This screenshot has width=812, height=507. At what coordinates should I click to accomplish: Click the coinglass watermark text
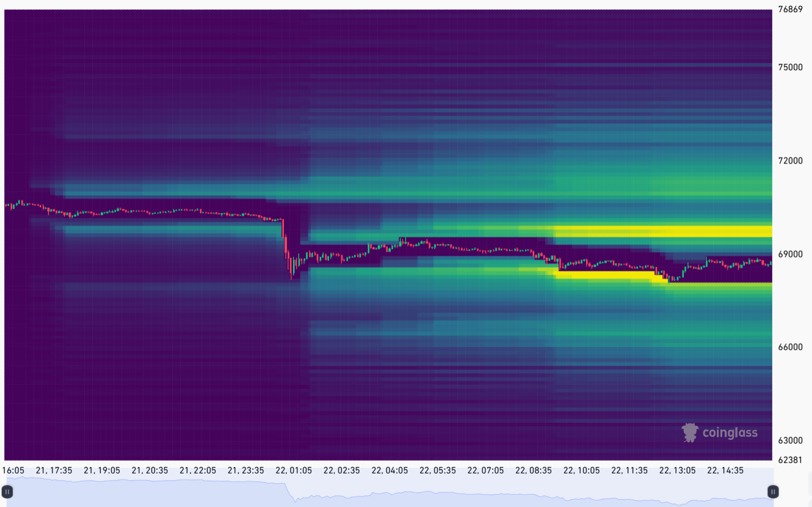[730, 433]
